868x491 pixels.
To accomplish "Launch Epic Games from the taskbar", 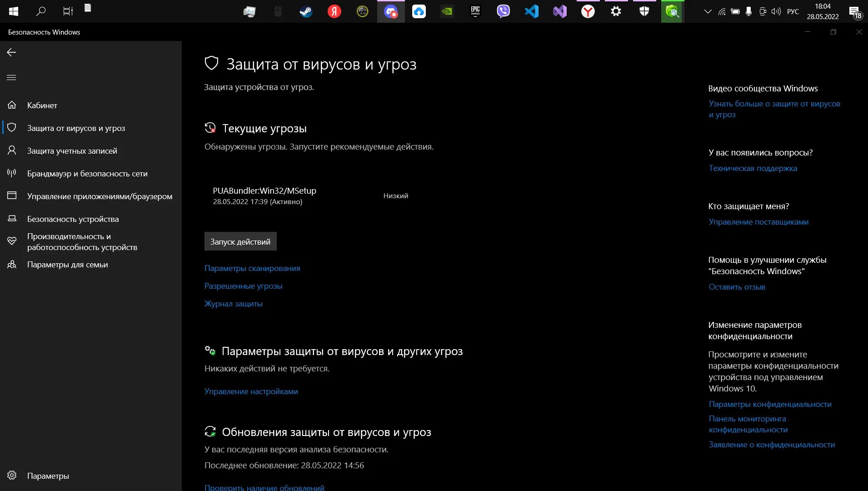I will (475, 11).
